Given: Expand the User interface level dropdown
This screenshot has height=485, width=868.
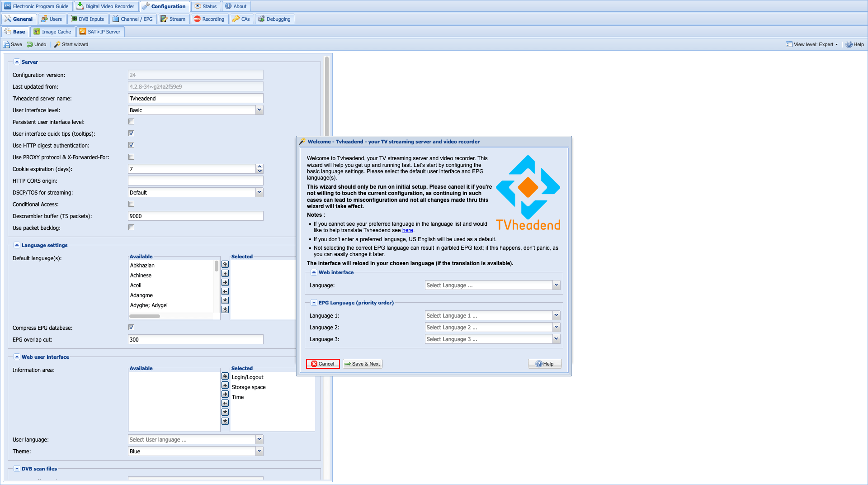Looking at the screenshot, I should (x=259, y=110).
